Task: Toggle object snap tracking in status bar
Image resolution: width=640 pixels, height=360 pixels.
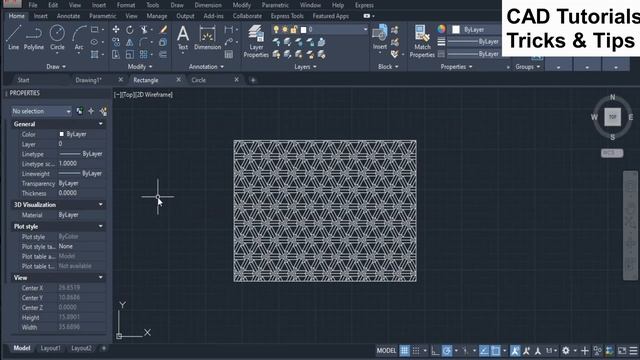Action: 484,351
